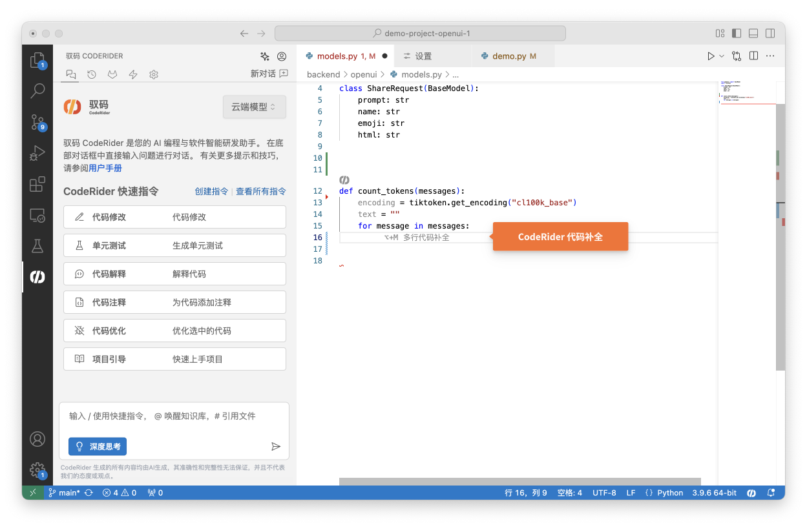This screenshot has width=807, height=532.
Task: Open the Extensions view
Action: tap(37, 184)
